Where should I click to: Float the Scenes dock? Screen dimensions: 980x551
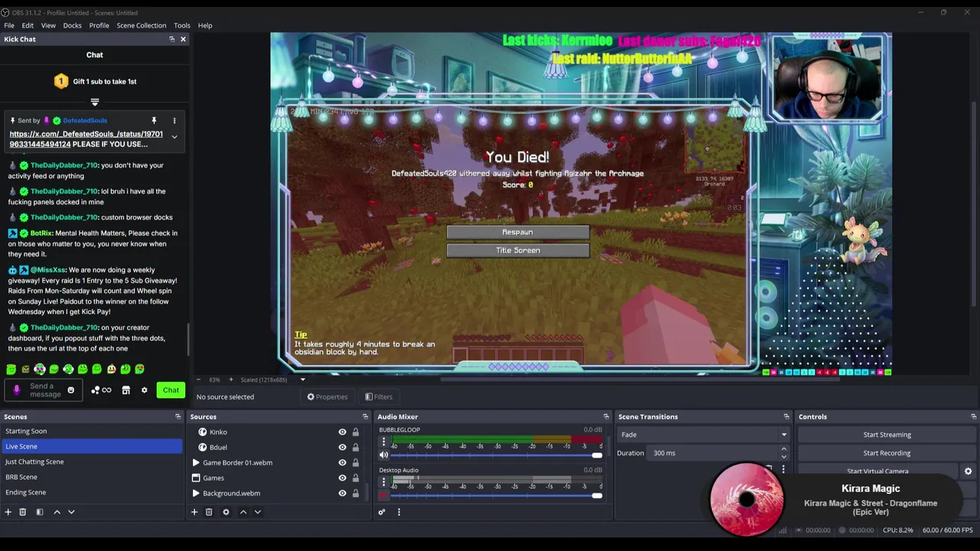point(178,416)
